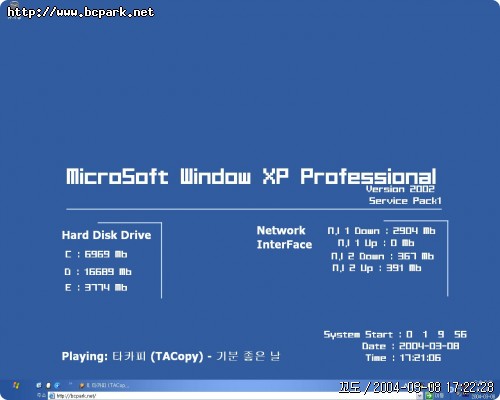Click the 'System Start : 0 1 9 56' line
Viewport: 500px width, 400px height.
395,334
